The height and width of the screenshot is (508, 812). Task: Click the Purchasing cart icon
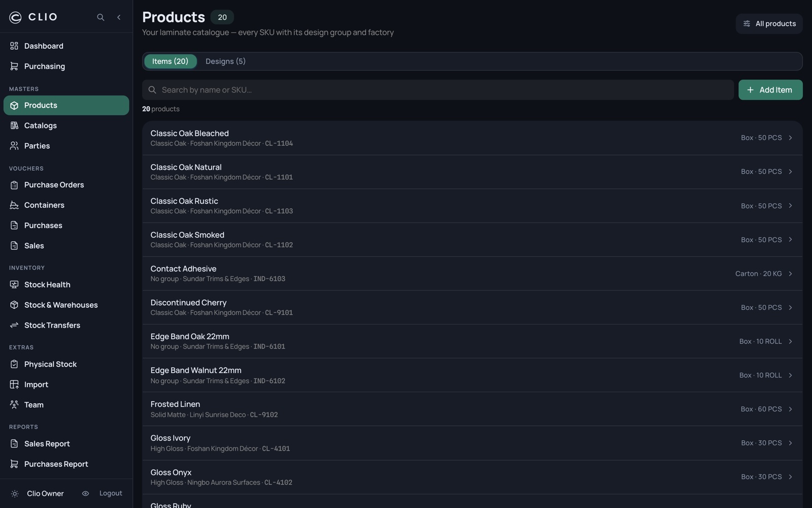(x=14, y=67)
